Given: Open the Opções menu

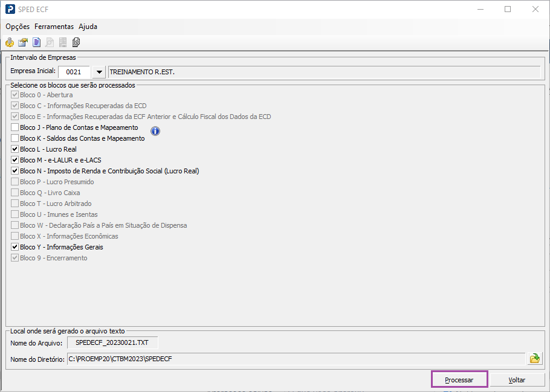Looking at the screenshot, I should pyautogui.click(x=18, y=27).
